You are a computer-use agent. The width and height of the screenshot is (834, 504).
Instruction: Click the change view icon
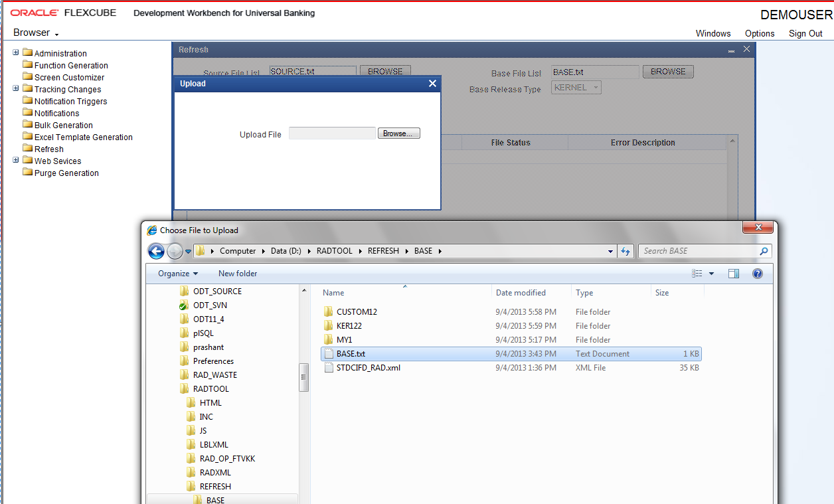(x=697, y=274)
